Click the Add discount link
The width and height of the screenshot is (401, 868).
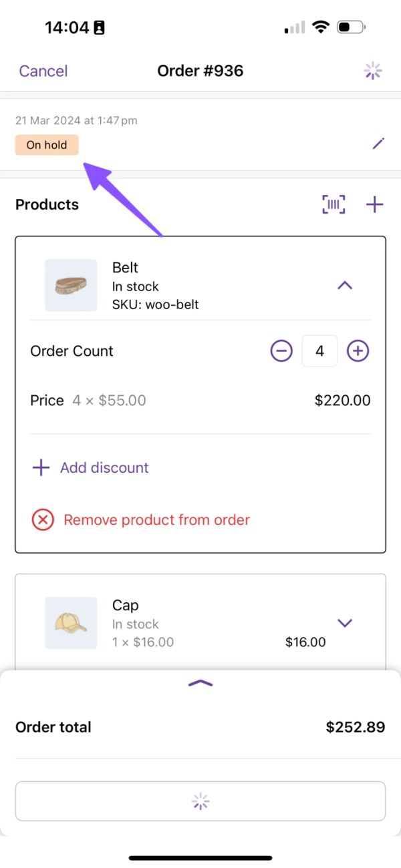pos(104,467)
